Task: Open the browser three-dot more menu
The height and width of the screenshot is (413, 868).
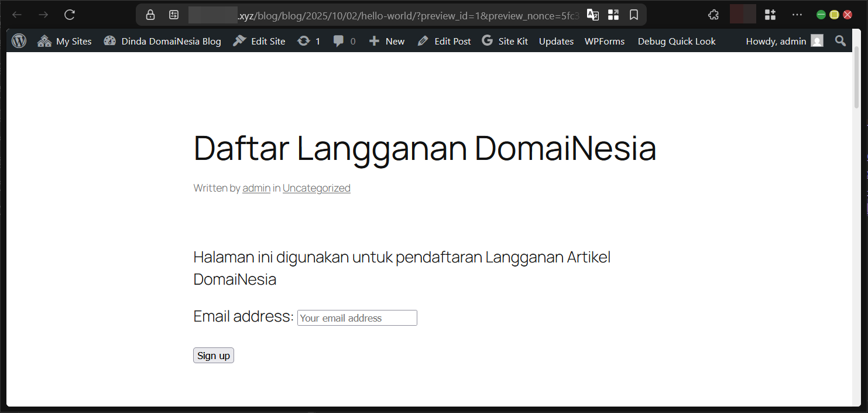Action: (x=797, y=14)
